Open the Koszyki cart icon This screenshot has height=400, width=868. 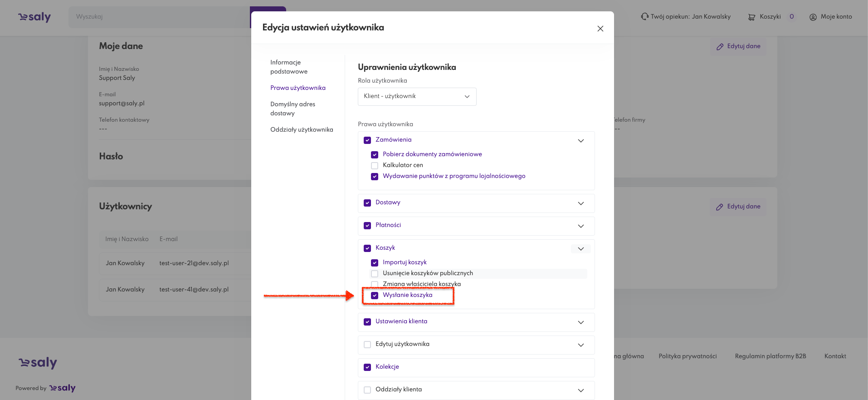751,17
